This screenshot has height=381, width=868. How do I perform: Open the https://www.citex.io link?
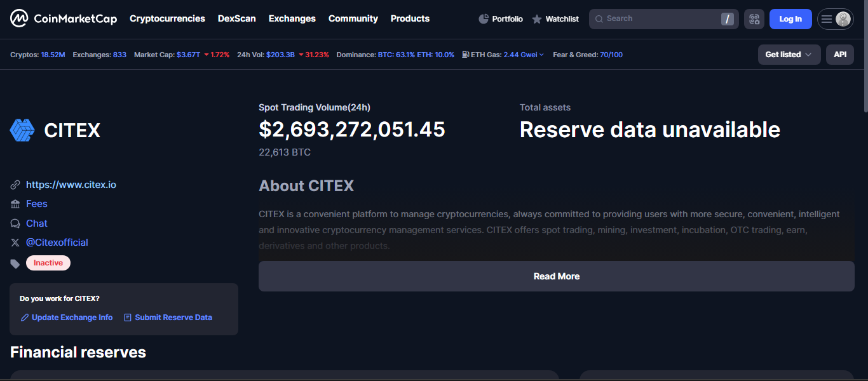[71, 185]
